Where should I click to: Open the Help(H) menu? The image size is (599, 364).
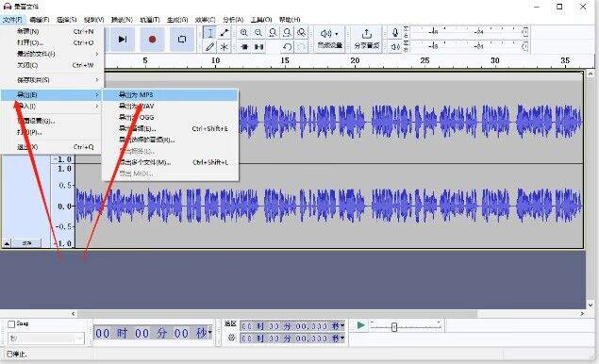(x=290, y=20)
